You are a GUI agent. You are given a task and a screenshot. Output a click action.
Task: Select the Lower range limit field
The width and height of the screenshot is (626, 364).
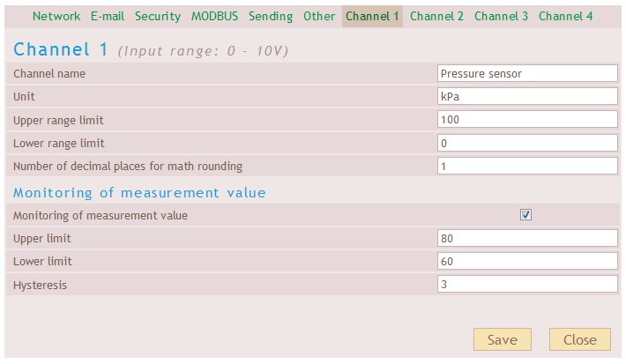[527, 143]
